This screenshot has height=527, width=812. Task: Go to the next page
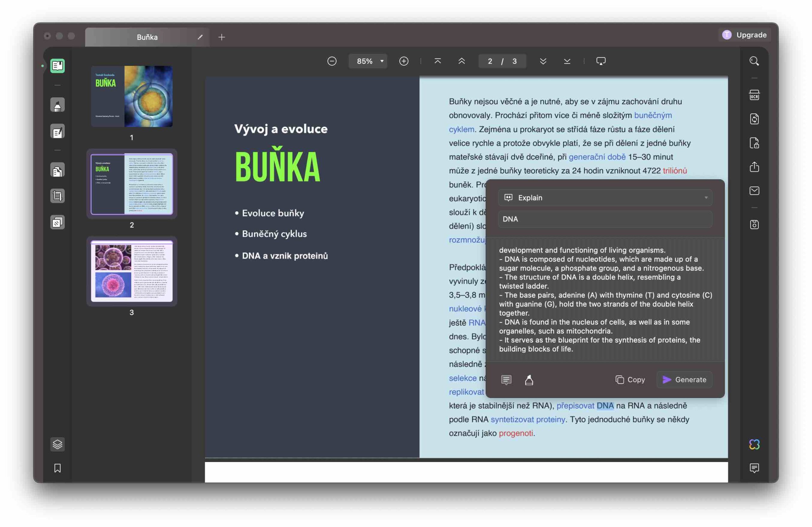tap(543, 61)
